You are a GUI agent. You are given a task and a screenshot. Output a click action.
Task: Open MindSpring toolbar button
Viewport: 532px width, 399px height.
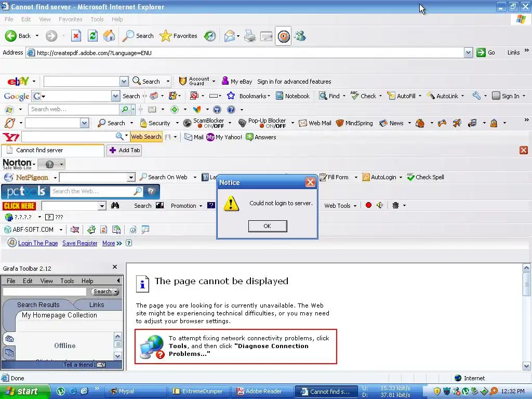click(354, 123)
